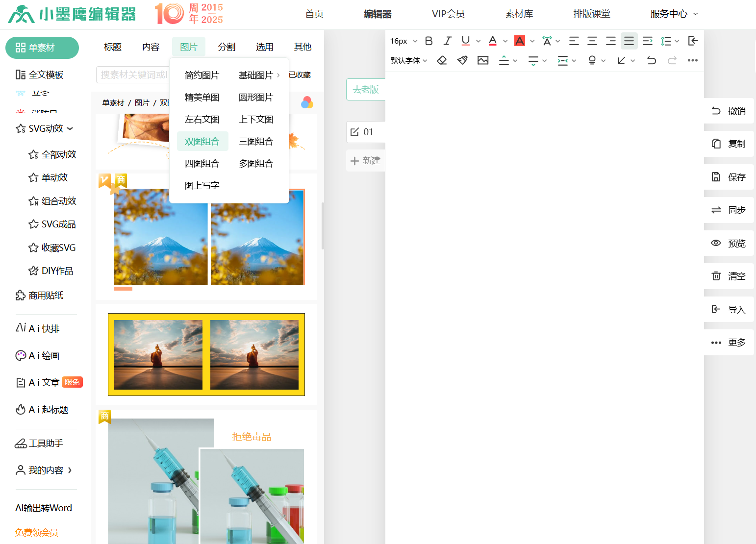Select 三图组合 from the image menu
Screen dimensions: 756x544
pyautogui.click(x=255, y=142)
